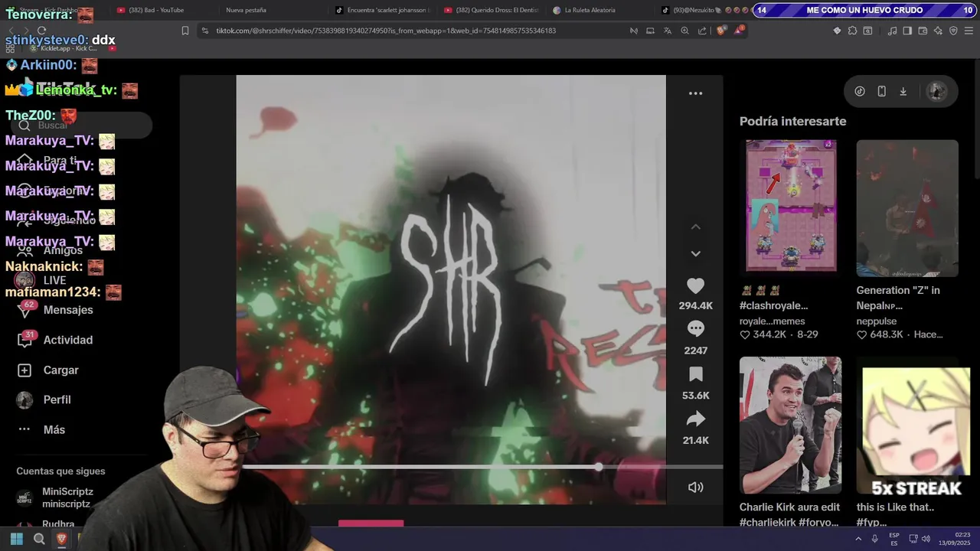Bookmark the page with the bookmark icon
980x551 pixels.
coord(185,31)
